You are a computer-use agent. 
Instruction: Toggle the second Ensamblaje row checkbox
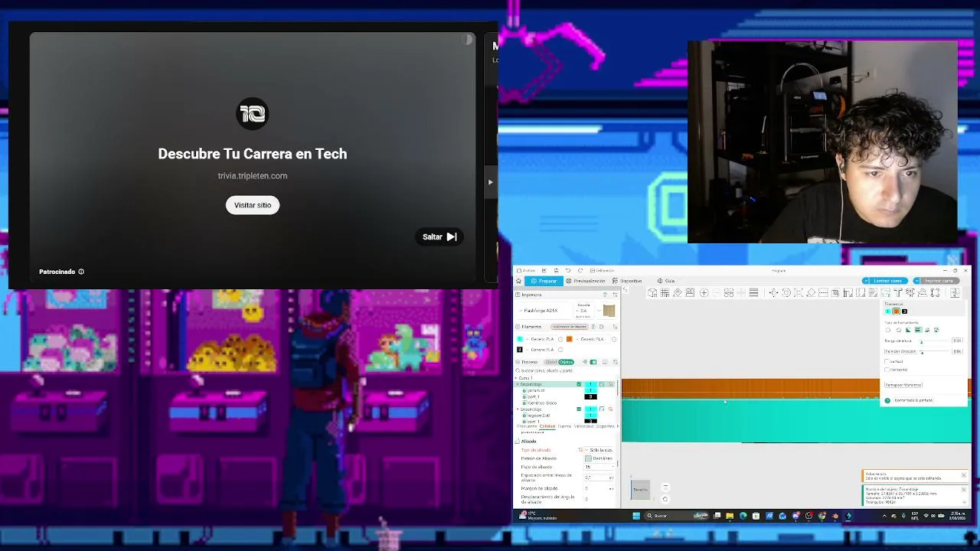(579, 409)
